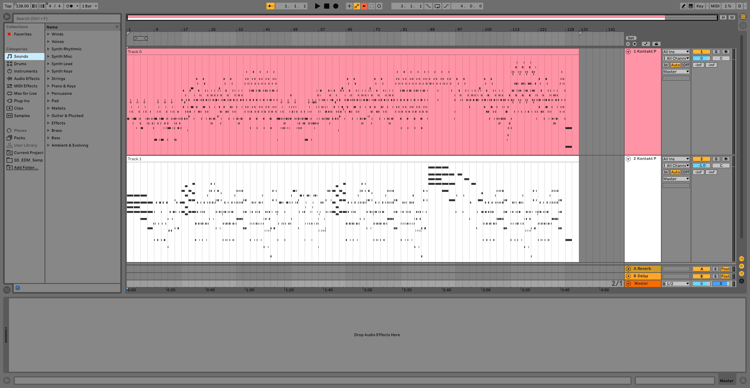Viewport: 750px width, 388px height.
Task: Arm track 2 Kontakt for recording
Action: (725, 159)
